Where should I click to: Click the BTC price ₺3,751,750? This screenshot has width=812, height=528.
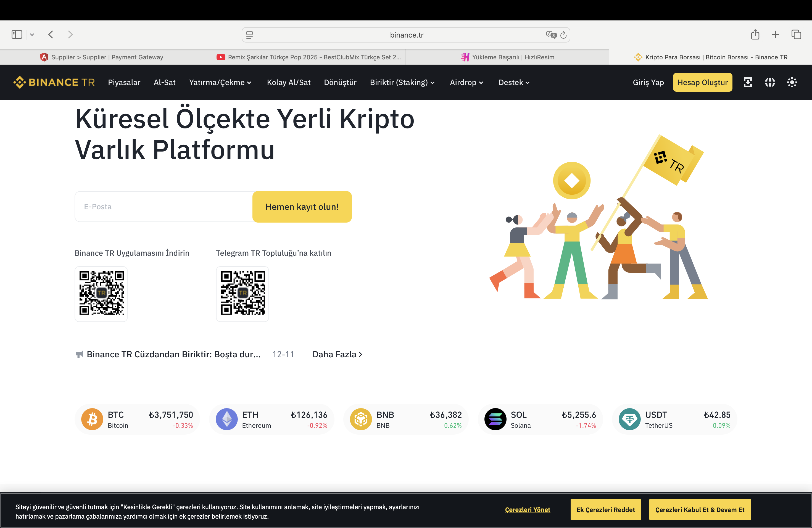pos(171,415)
